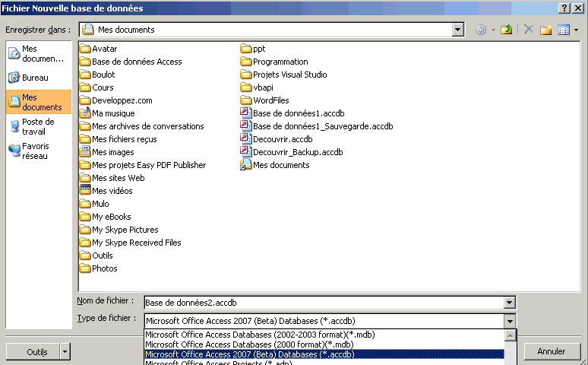This screenshot has width=588, height=365.
Task: Click the Outils button
Action: 36,352
